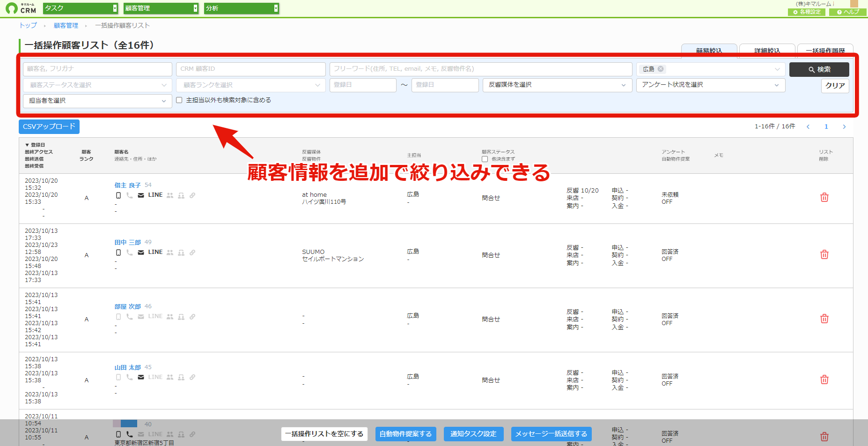
Task: Click CSVアップロード button
Action: coord(49,126)
